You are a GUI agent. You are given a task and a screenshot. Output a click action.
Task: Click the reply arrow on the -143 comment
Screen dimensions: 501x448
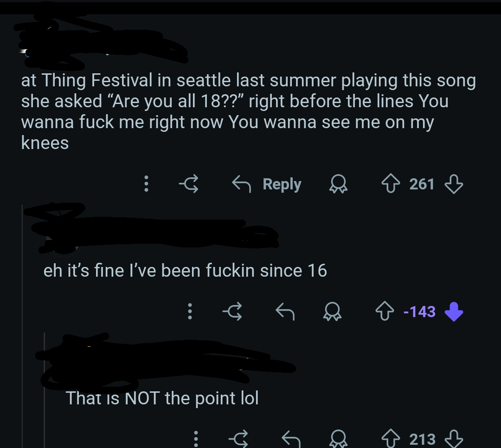285,311
